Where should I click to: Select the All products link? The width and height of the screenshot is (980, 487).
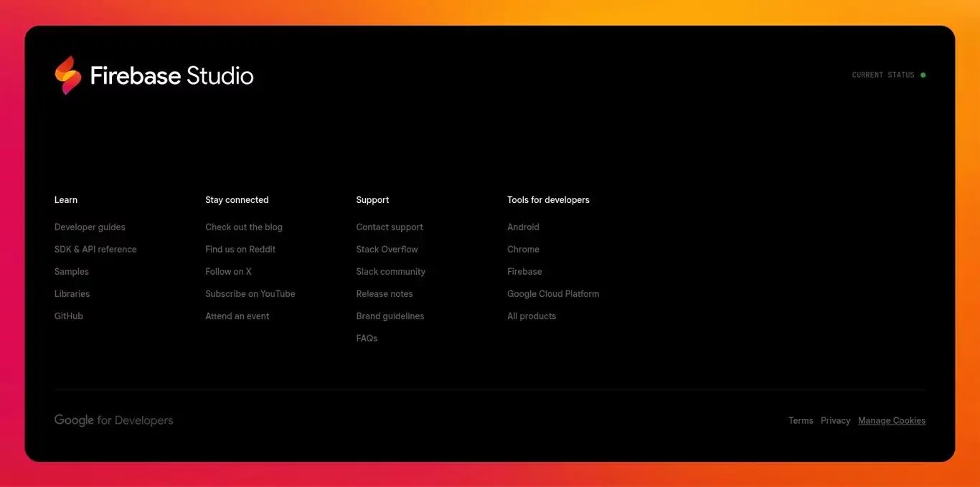(x=532, y=316)
